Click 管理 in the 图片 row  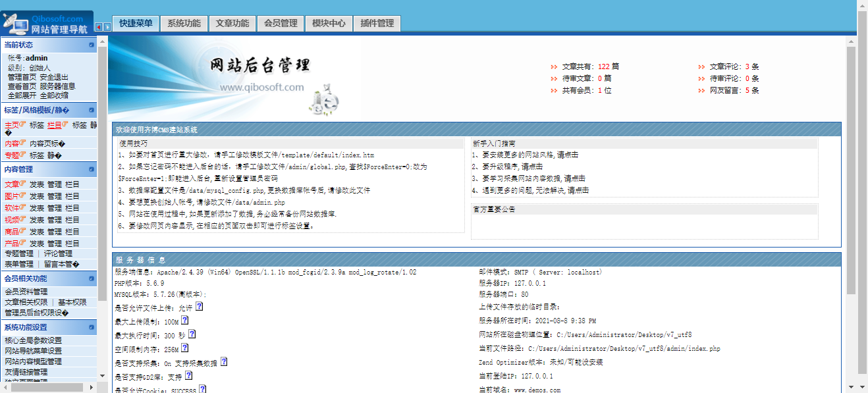(x=55, y=196)
